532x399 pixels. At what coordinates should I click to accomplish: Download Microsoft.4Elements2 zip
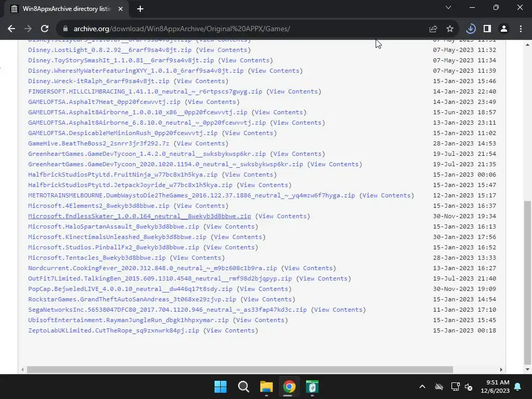click(98, 206)
